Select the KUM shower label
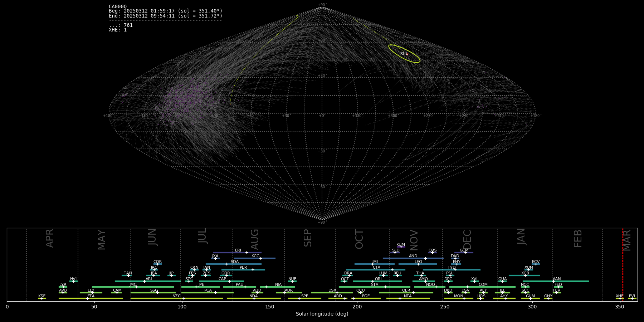Viewport: 644px width, 322px height. pyautogui.click(x=401, y=245)
